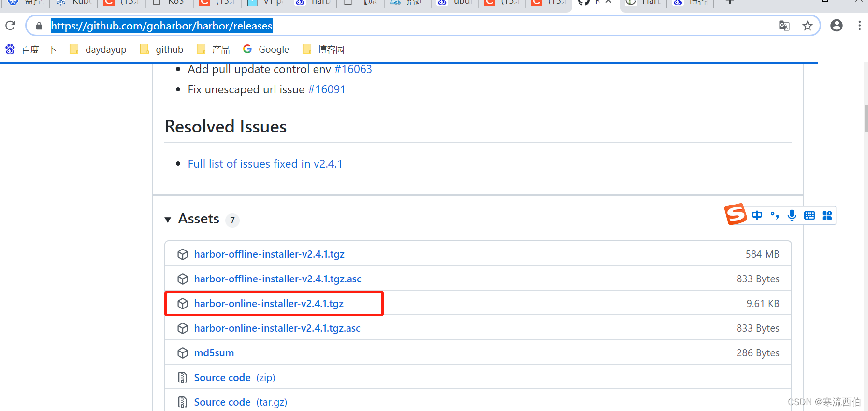Download harbor-online-installer-v2.4.1.tgz.asc
Image resolution: width=868 pixels, height=411 pixels.
pos(277,328)
